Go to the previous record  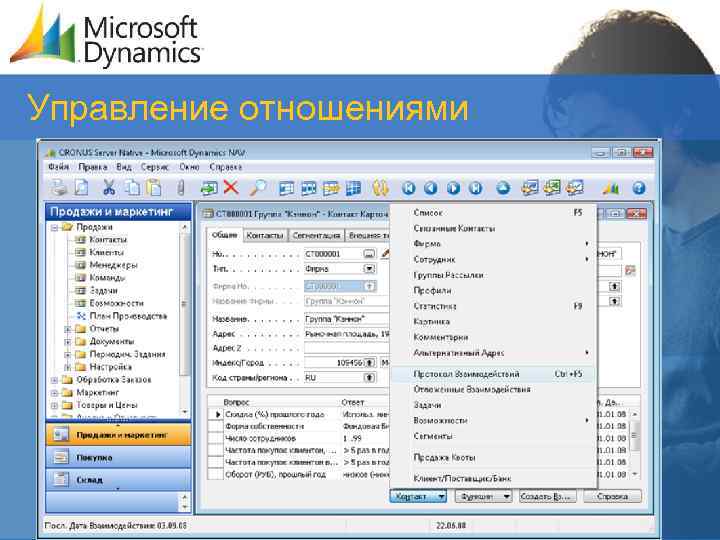[x=430, y=188]
